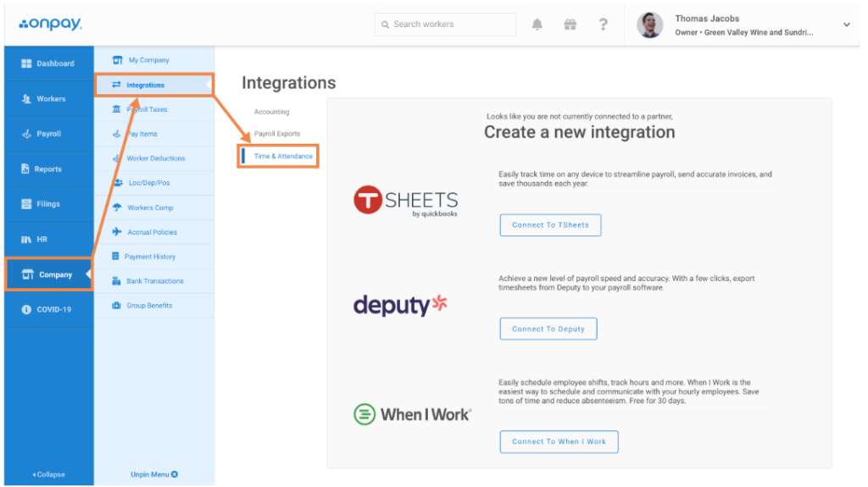The height and width of the screenshot is (487, 868).
Task: Open Payroll Taxes submenu item
Action: [x=154, y=109]
